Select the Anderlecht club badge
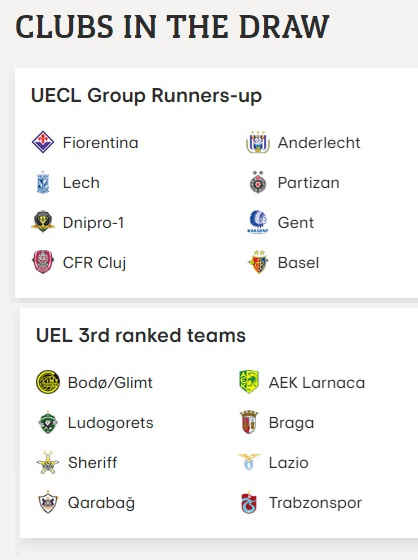418x560 pixels. [x=258, y=142]
